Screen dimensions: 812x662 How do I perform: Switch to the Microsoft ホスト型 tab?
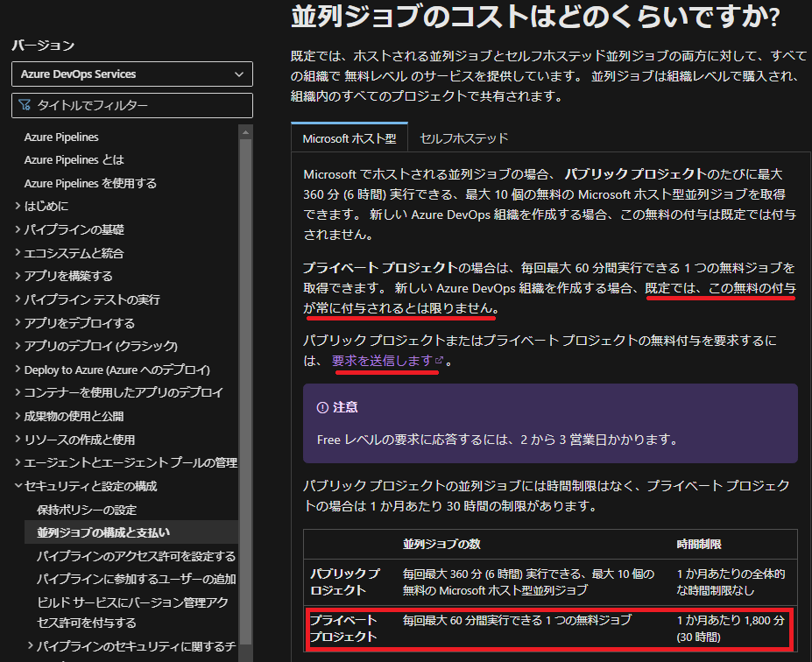[350, 138]
